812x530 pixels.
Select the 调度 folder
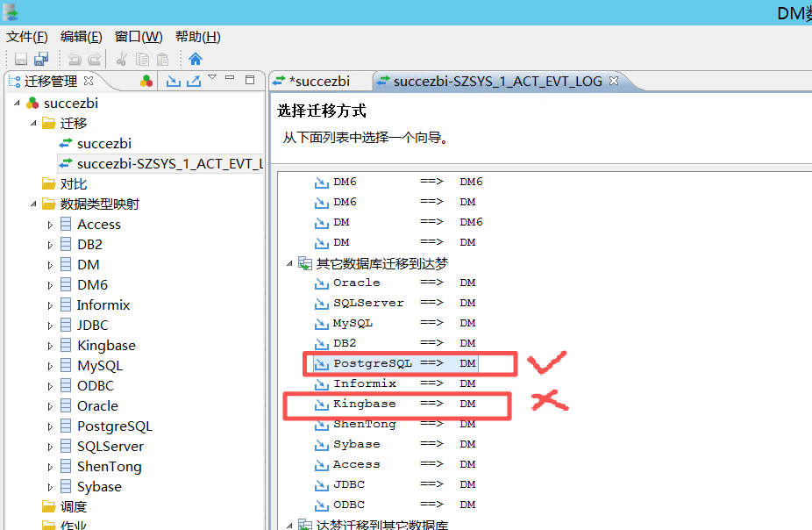click(73, 506)
